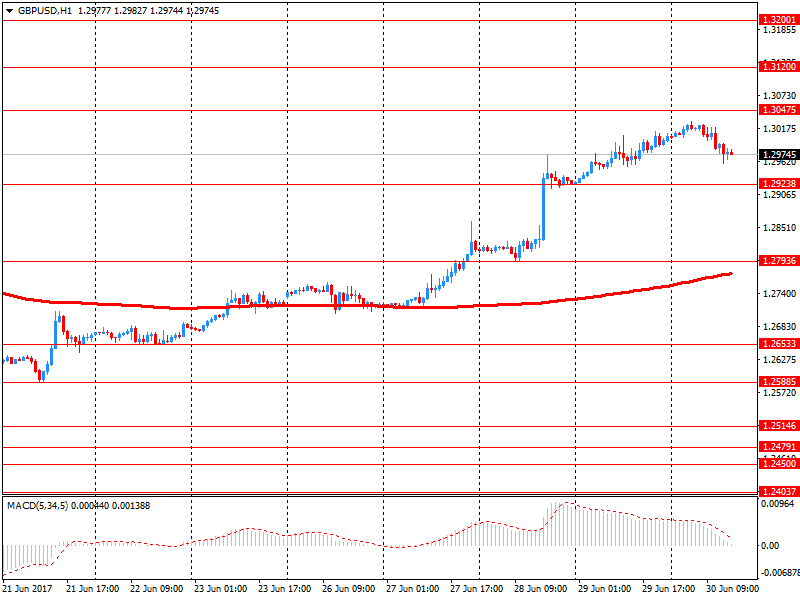Click the 29 Jun 17:00 time axis label
Viewport: 800px width, 600px height.
(x=668, y=589)
